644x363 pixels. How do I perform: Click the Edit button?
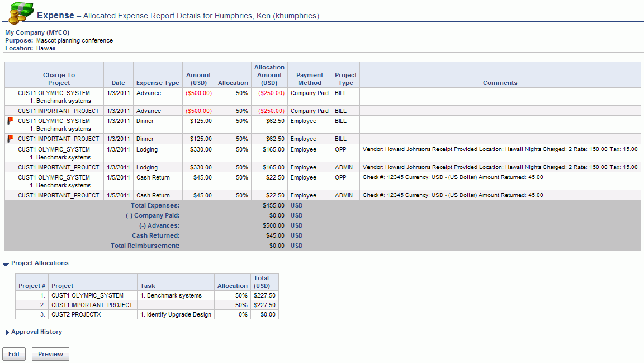(14, 354)
